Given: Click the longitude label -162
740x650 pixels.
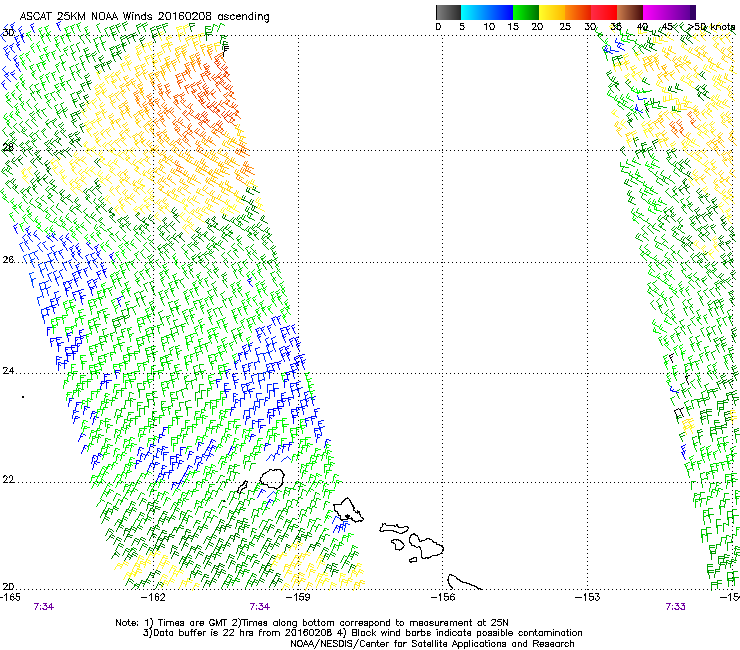Looking at the screenshot, I should click(153, 597).
